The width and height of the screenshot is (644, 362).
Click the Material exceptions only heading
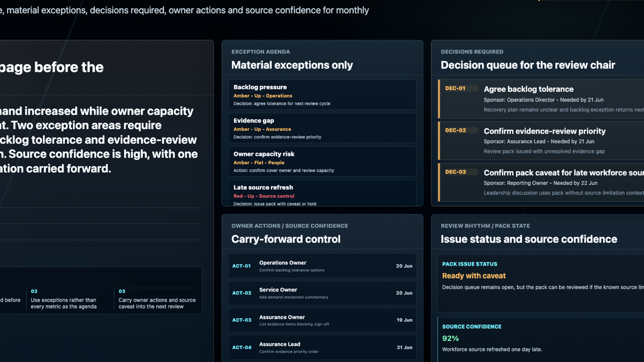[x=292, y=65]
